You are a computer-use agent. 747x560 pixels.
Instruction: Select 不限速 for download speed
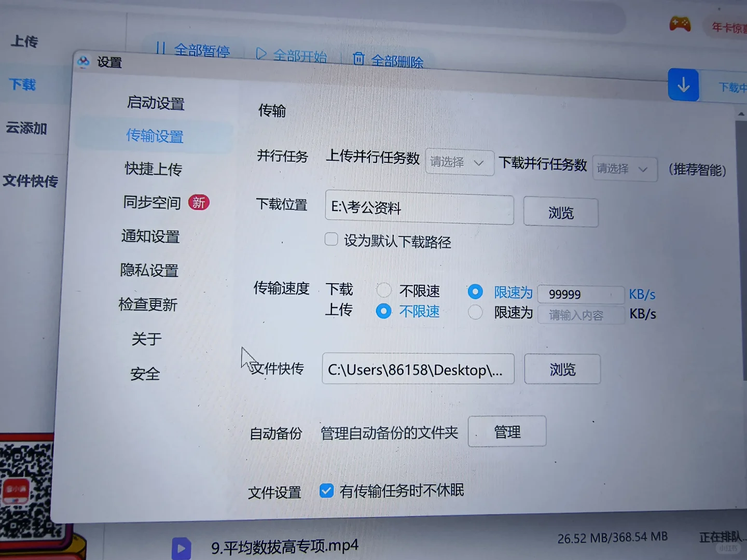click(384, 290)
